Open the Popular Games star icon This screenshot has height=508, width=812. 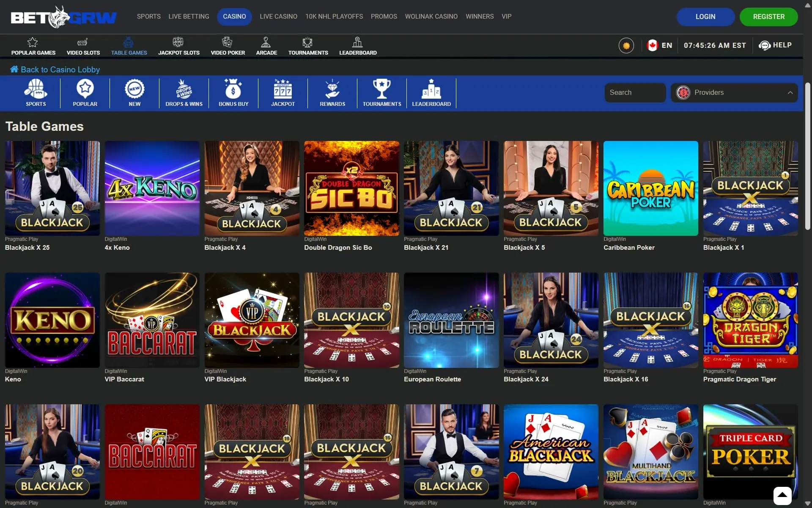pyautogui.click(x=33, y=42)
